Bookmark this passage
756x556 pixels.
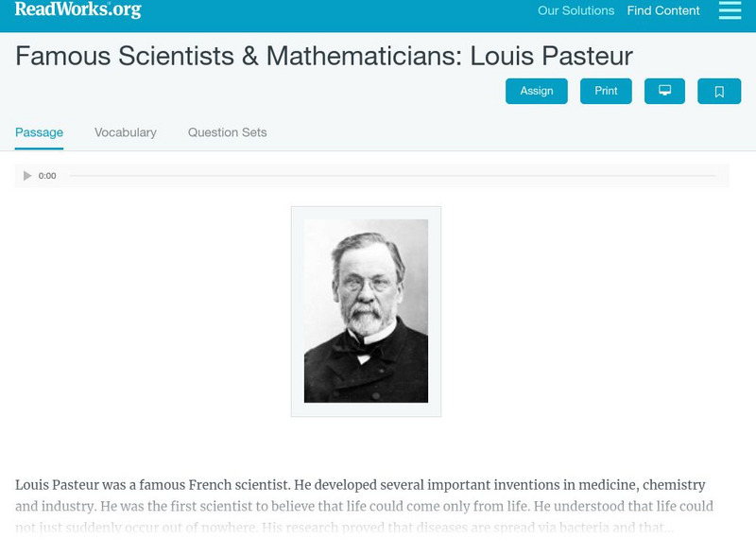(x=719, y=91)
